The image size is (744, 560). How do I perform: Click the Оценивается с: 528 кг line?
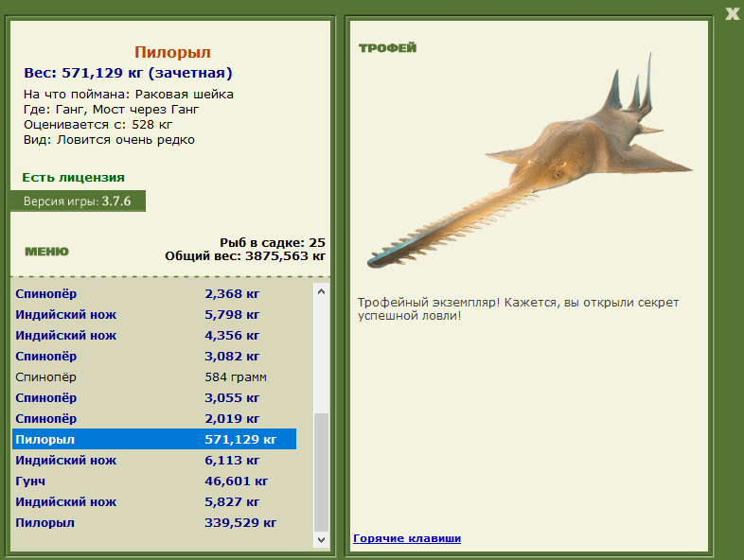tap(98, 125)
